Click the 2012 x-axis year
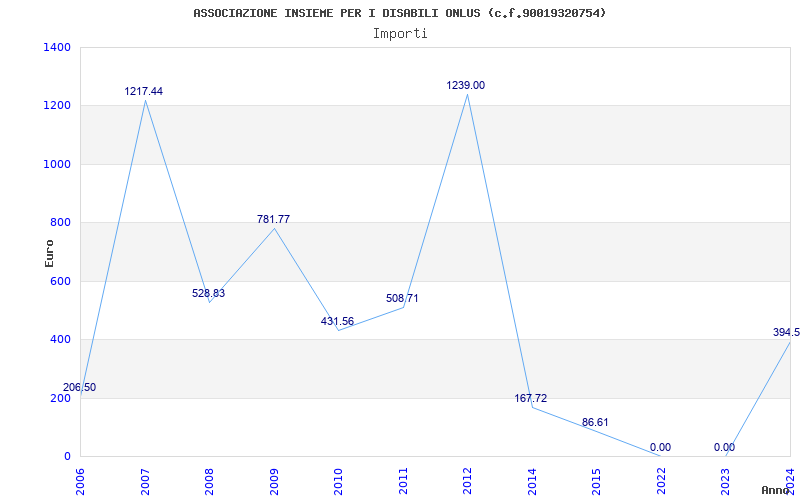 [x=468, y=481]
